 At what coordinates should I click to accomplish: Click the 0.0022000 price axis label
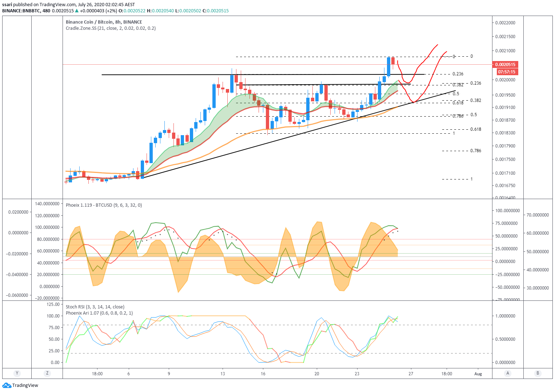(505, 23)
